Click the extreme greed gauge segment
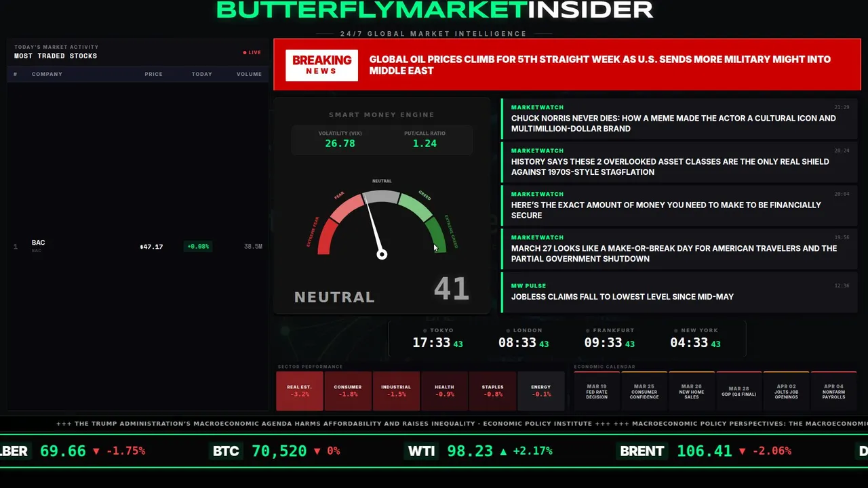The width and height of the screenshot is (868, 488). (437, 235)
